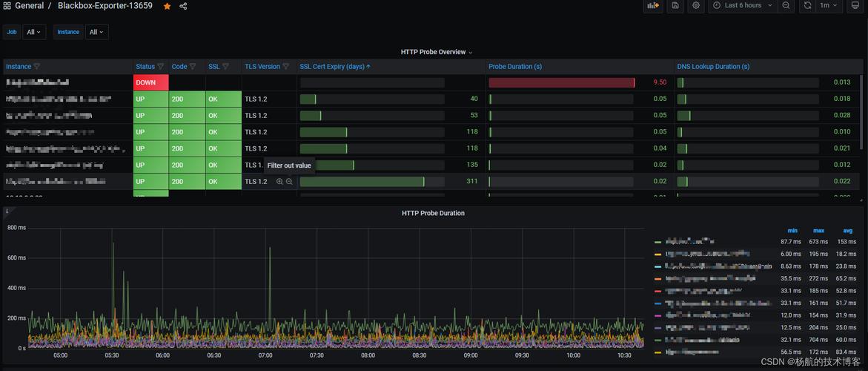Click the zoom out time range icon
This screenshot has height=371, width=868.
click(786, 6)
